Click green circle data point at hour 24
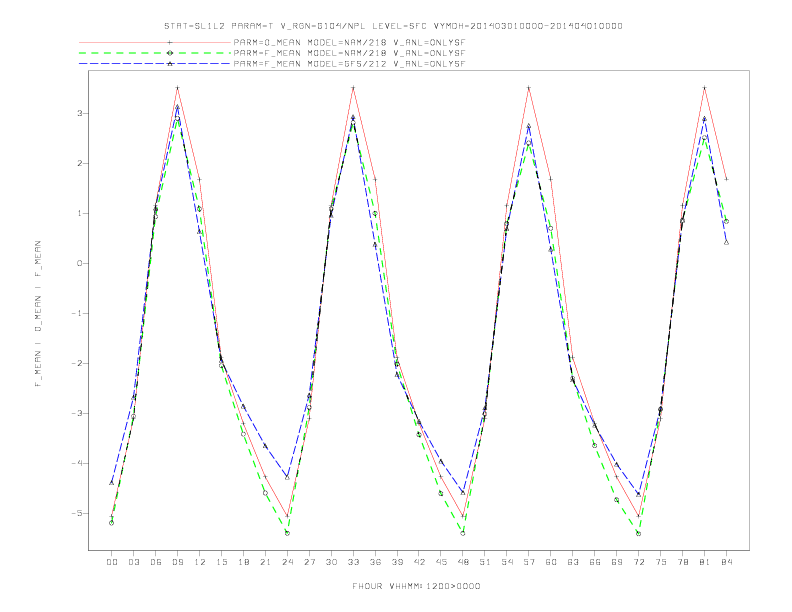This screenshot has width=792, height=612. pyautogui.click(x=287, y=533)
